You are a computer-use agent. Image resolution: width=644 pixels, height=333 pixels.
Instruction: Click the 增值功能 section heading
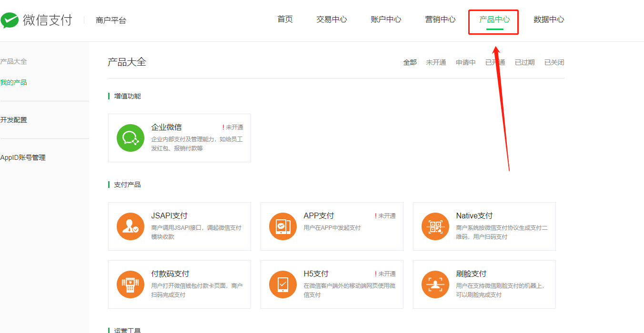click(127, 96)
